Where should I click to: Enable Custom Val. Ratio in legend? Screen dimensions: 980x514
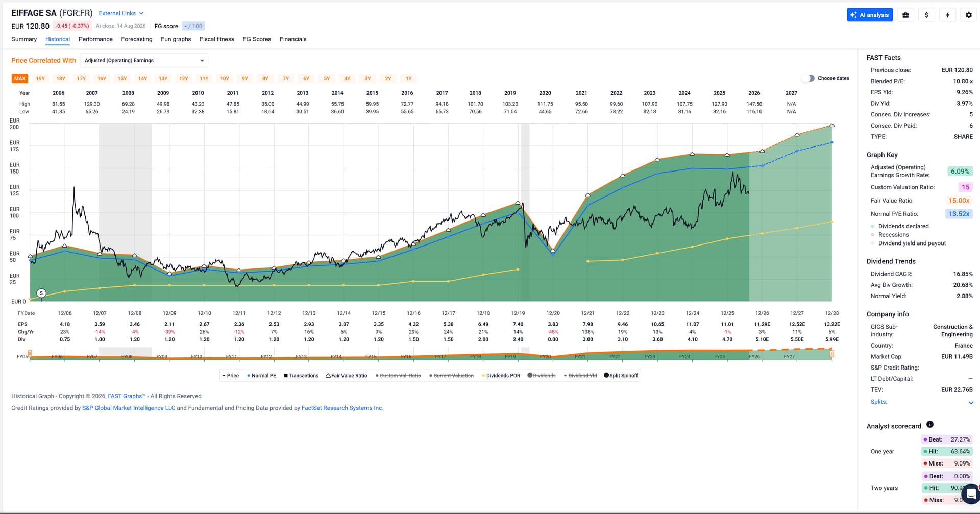tap(398, 376)
